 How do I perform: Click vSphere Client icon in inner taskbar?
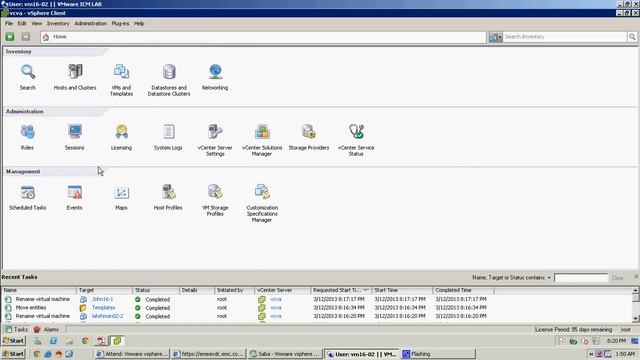tap(117, 341)
